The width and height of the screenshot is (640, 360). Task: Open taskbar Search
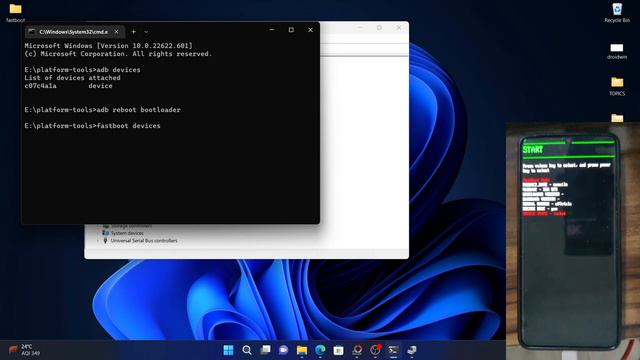point(247,350)
